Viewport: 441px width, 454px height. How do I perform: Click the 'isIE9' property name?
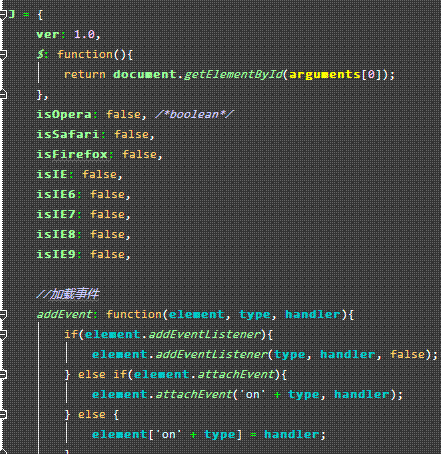pyautogui.click(x=56, y=254)
